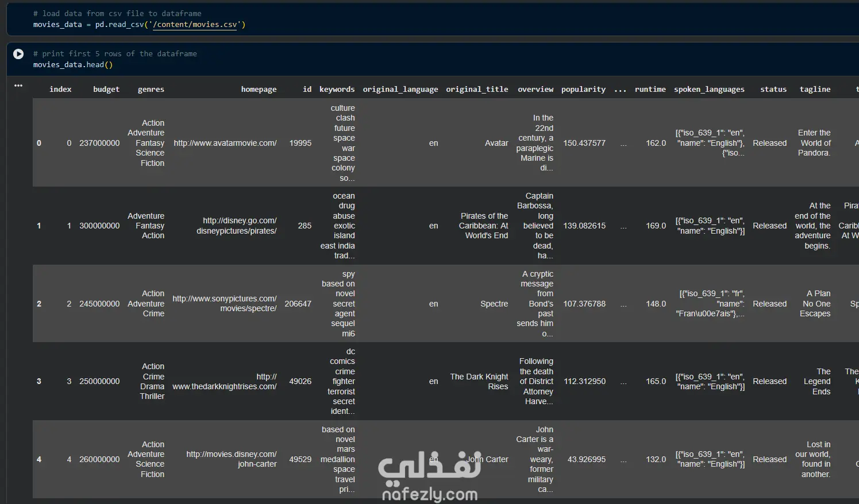Select runtime value 169.0

click(x=656, y=226)
